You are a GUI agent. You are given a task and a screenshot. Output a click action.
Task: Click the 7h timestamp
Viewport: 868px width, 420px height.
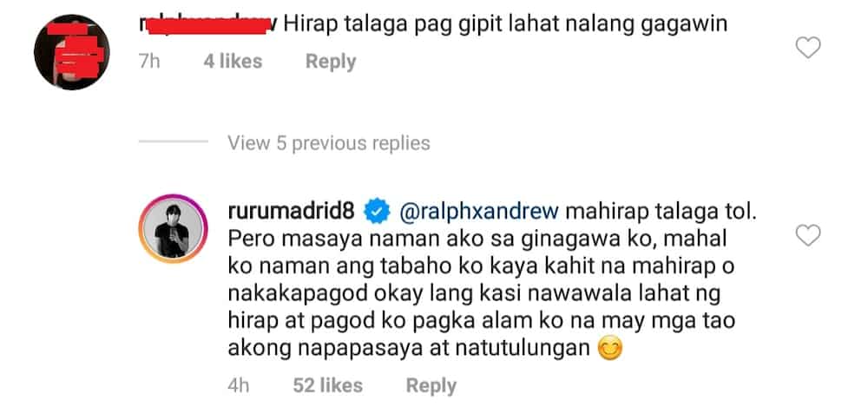click(149, 61)
